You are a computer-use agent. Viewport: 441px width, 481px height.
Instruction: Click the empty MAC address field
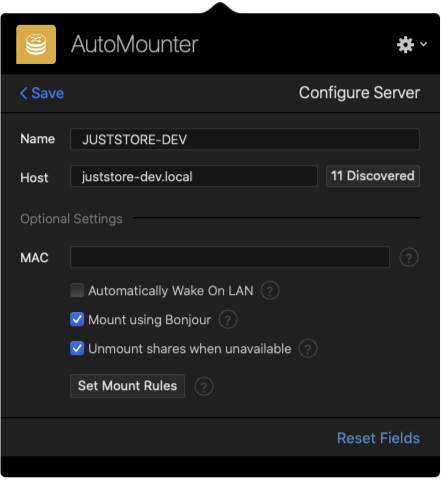coord(230,257)
